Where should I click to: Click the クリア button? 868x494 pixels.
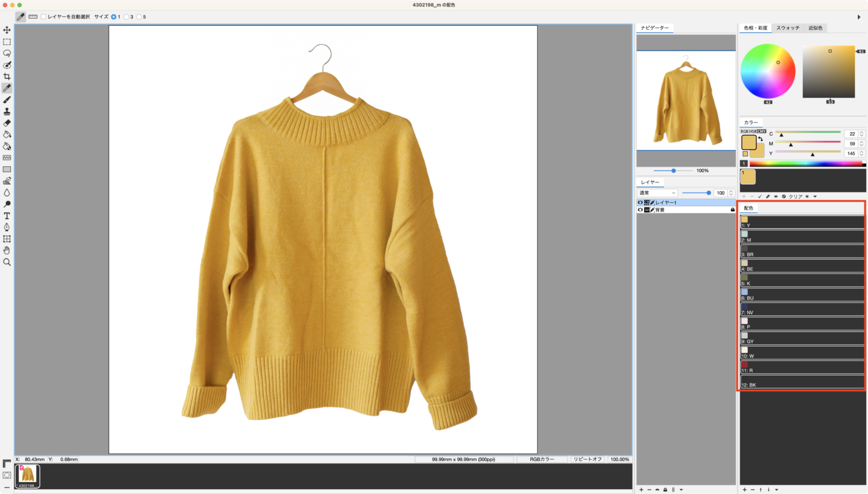coord(796,196)
